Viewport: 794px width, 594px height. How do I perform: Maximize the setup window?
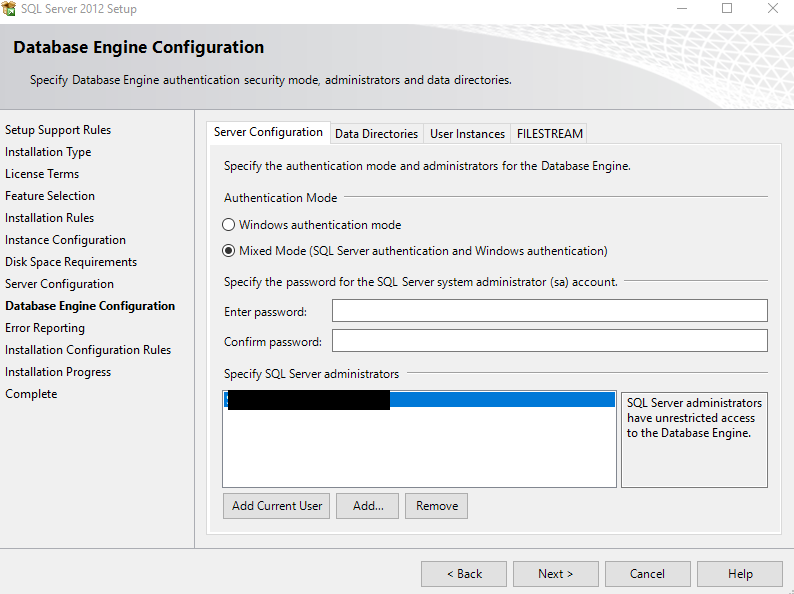coord(727,9)
